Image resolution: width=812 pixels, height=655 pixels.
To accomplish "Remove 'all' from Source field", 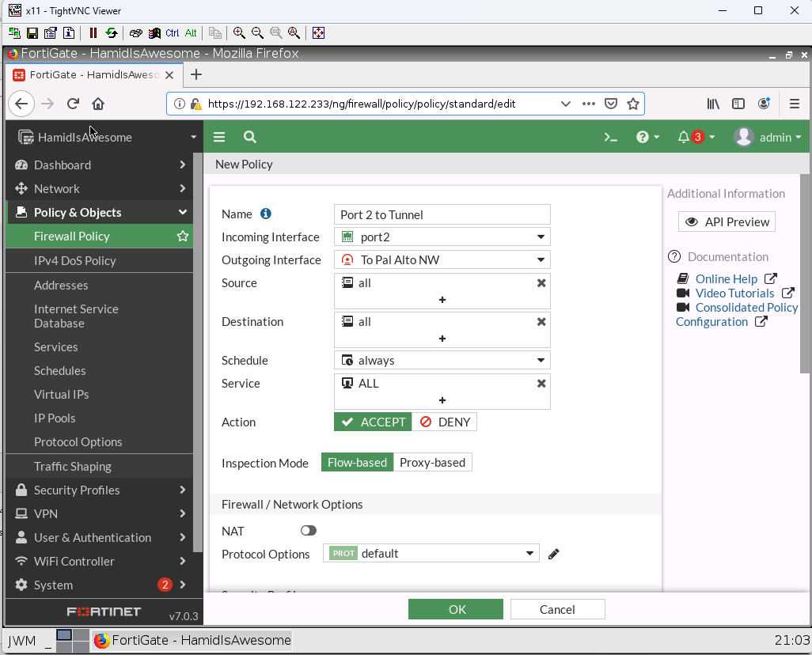I will [x=541, y=283].
